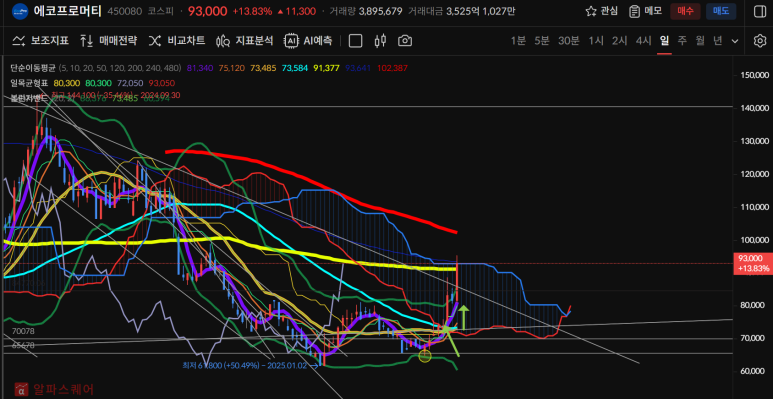Click moving average value 102,387
The height and width of the screenshot is (399, 773).
[392, 68]
